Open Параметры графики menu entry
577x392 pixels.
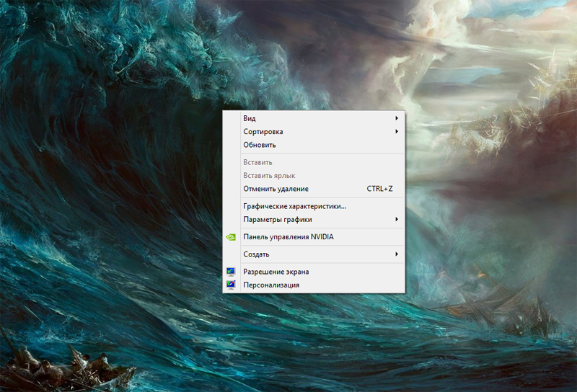click(x=314, y=219)
